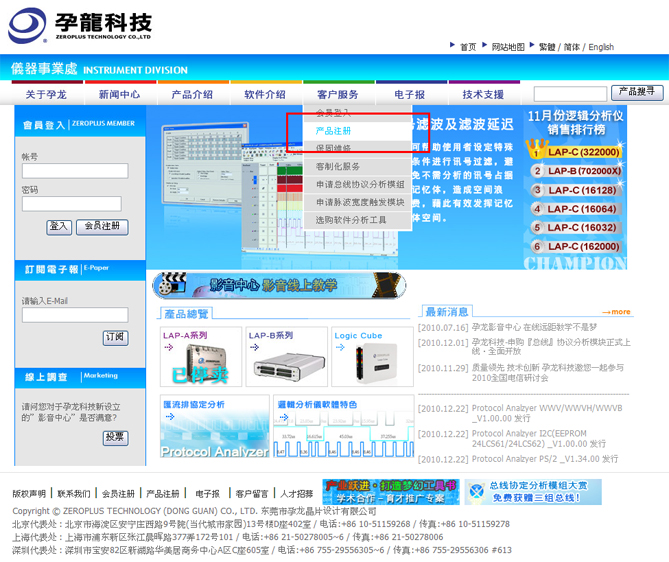669x562 pixels.
Task: Open the 产品介绍 menu
Action: coord(192,94)
